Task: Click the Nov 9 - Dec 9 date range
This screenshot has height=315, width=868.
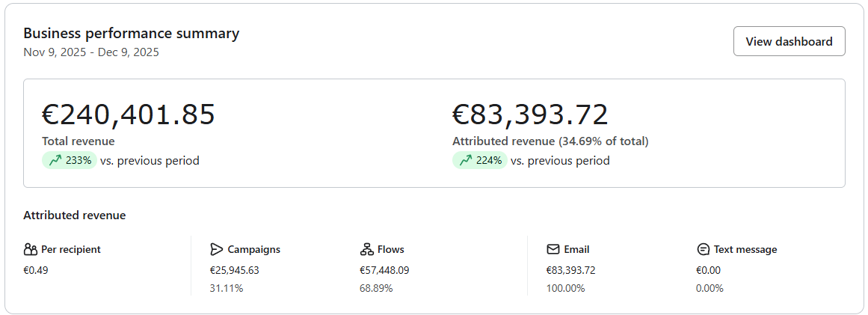Action: click(90, 52)
